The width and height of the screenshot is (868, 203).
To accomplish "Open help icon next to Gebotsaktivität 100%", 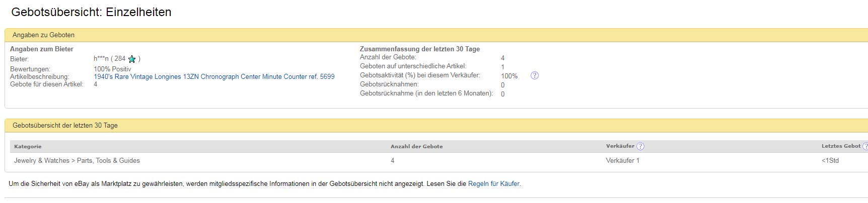I will coord(535,75).
